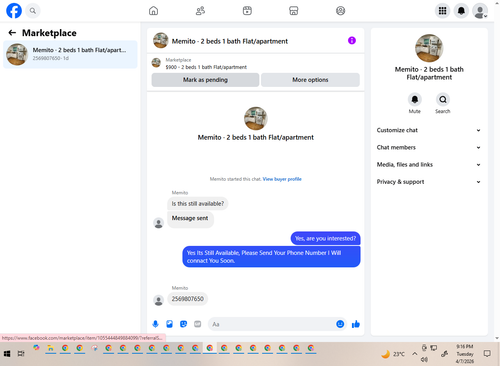Open the account profile menu
The height and width of the screenshot is (366, 500).
(x=480, y=11)
